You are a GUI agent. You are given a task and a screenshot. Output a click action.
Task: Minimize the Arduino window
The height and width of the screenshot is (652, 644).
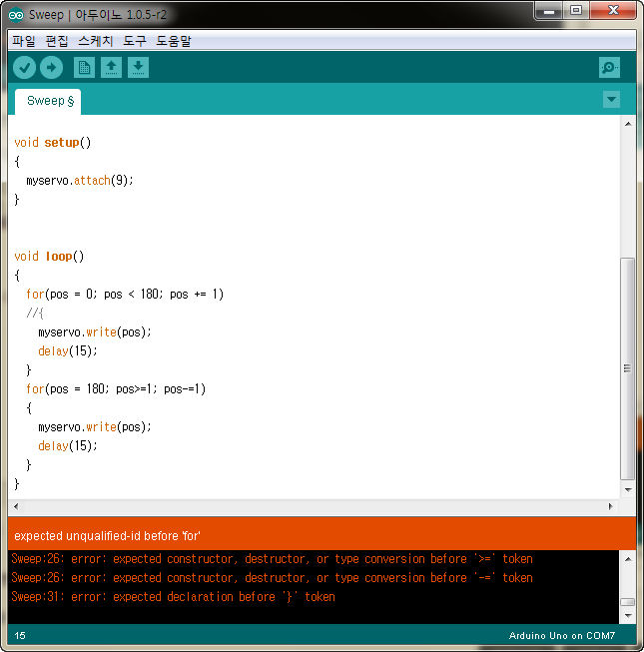pyautogui.click(x=549, y=11)
